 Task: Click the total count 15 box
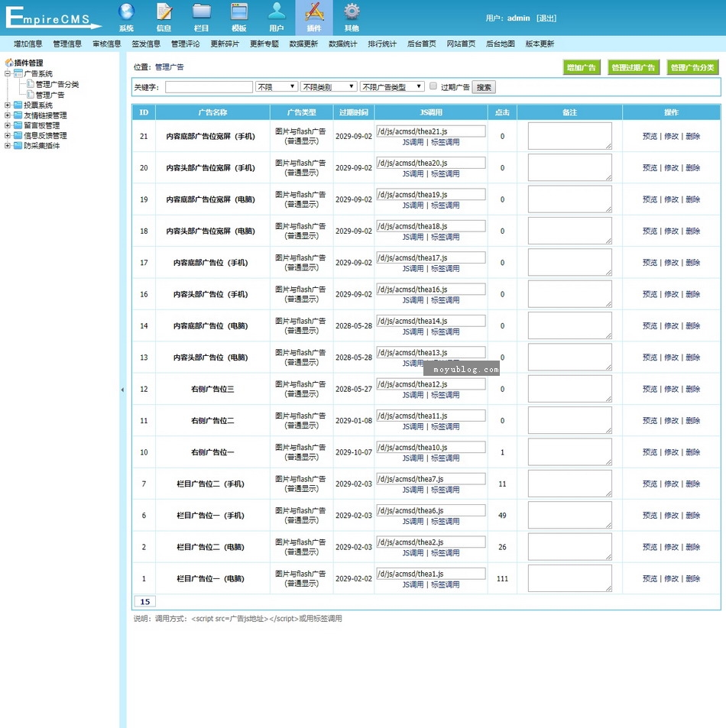click(145, 602)
